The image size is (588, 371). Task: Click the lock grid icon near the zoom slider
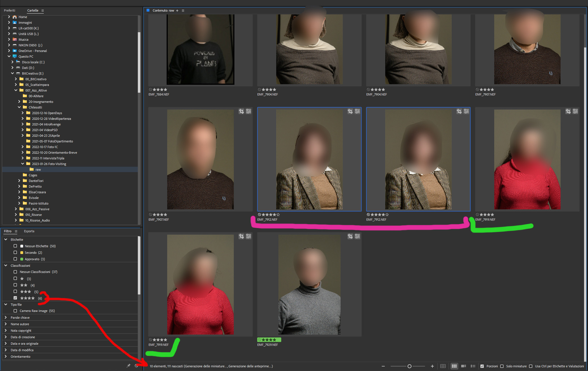(443, 366)
